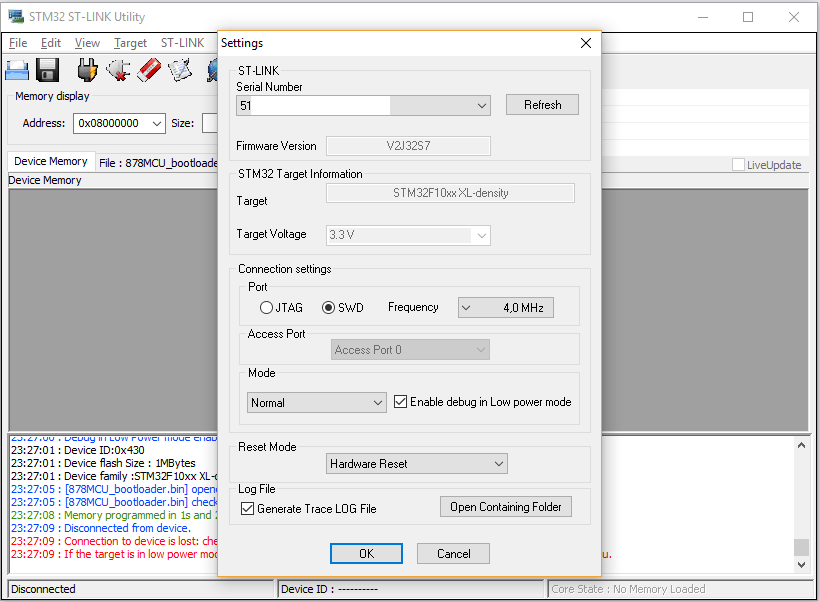Toggle Generate Trace LOG File checkbox
The height and width of the screenshot is (602, 820).
247,508
